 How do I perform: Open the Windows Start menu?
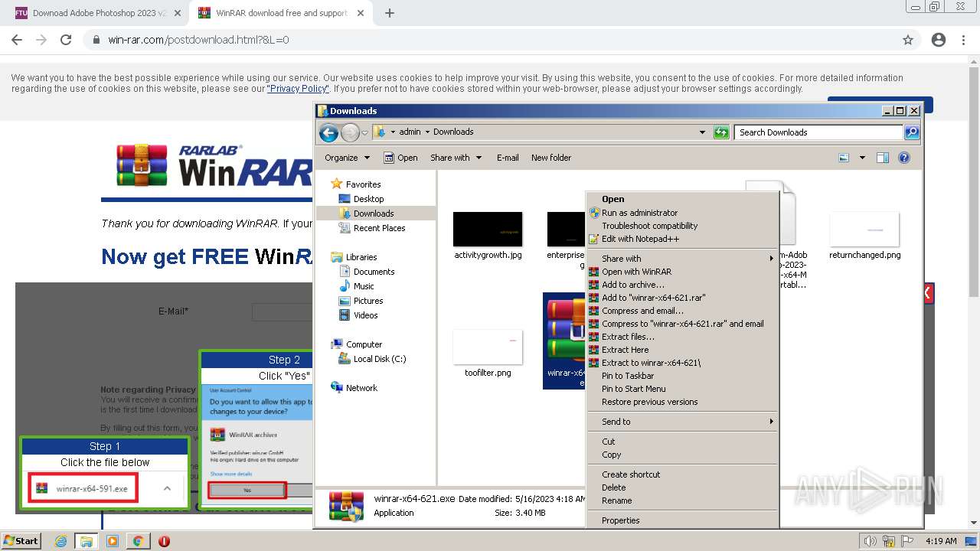21,540
